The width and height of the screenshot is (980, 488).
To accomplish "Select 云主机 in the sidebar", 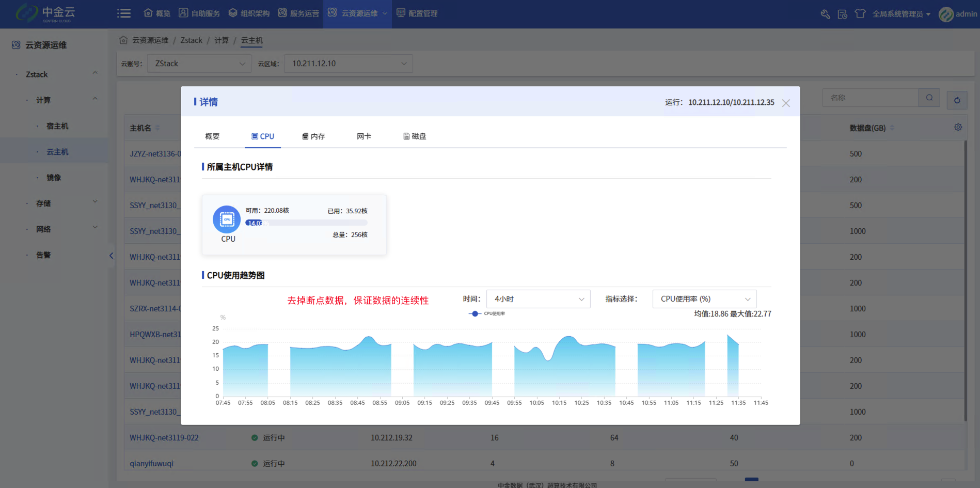I will tap(57, 152).
